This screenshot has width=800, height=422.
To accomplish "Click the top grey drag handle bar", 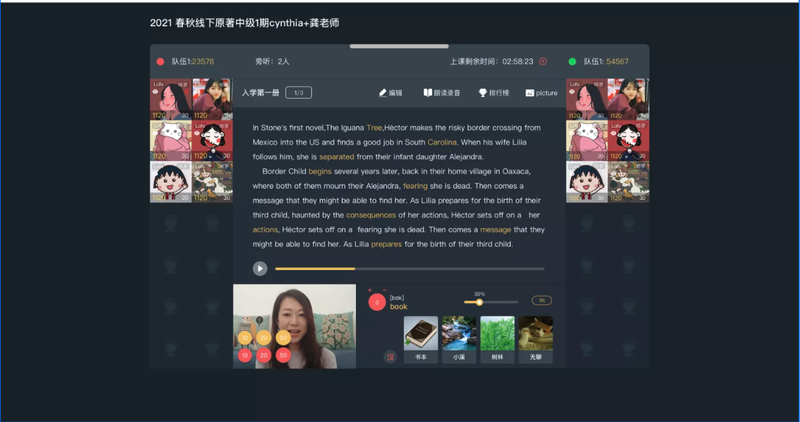I will pos(399,46).
